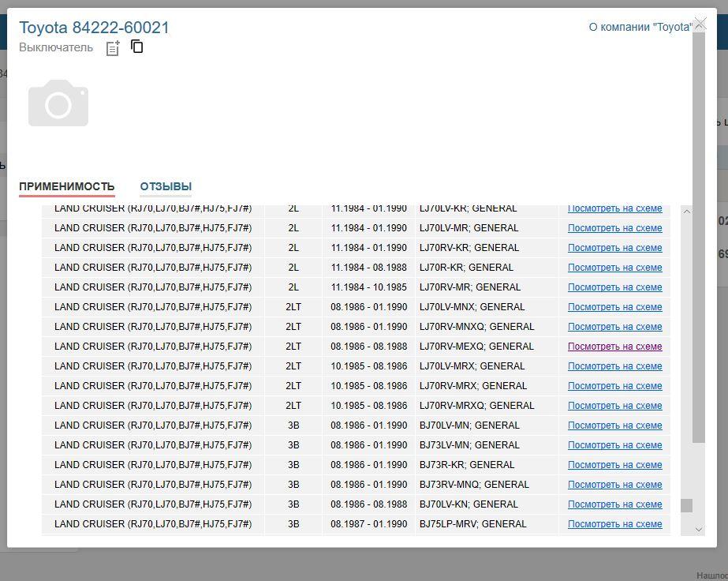Screen dimensions: 728x581
Task: Open the Toyota 84222-60021 title link
Action: coord(94,28)
